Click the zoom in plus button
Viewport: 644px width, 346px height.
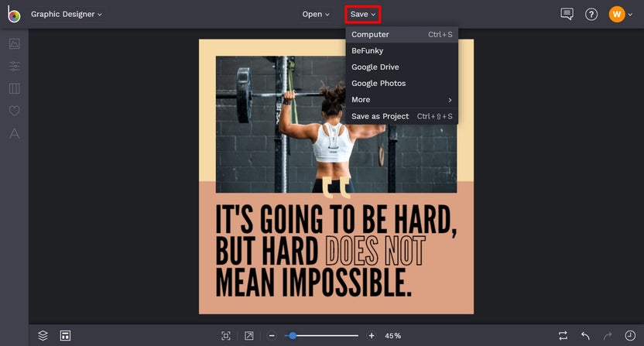click(372, 336)
